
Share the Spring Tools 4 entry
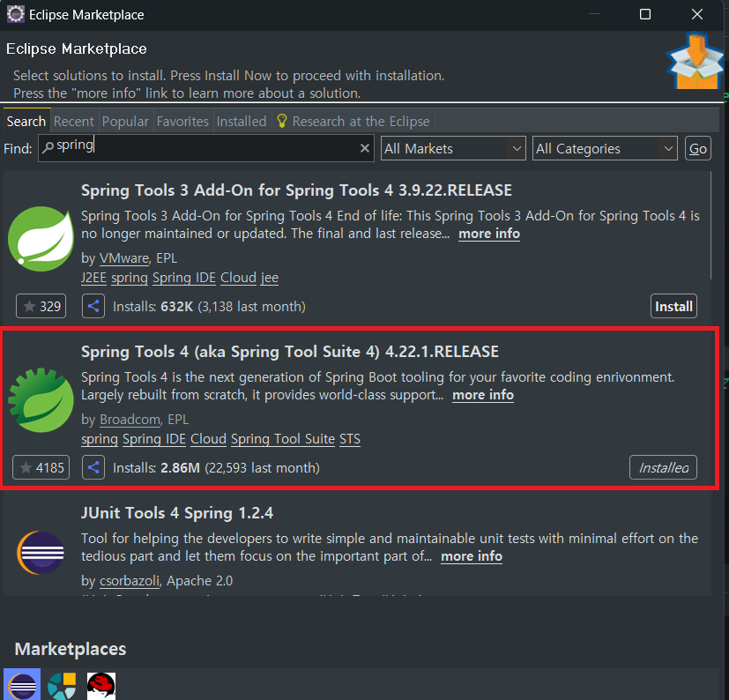pos(93,467)
